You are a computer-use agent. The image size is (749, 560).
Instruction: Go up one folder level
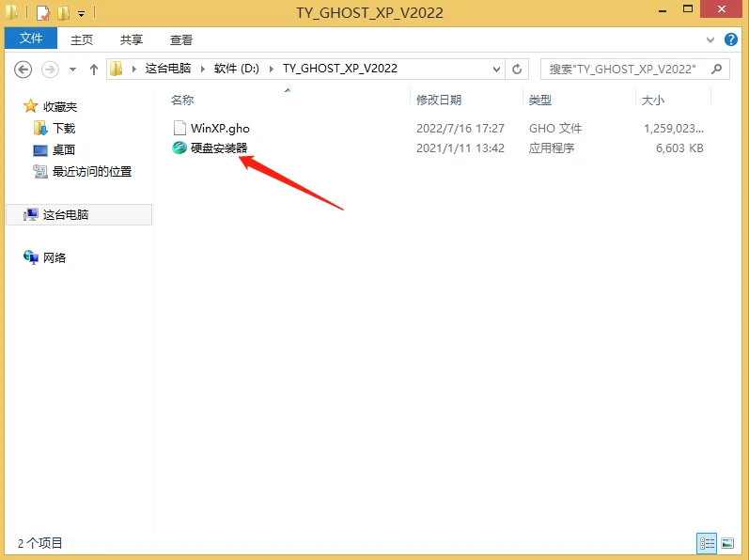[x=94, y=70]
